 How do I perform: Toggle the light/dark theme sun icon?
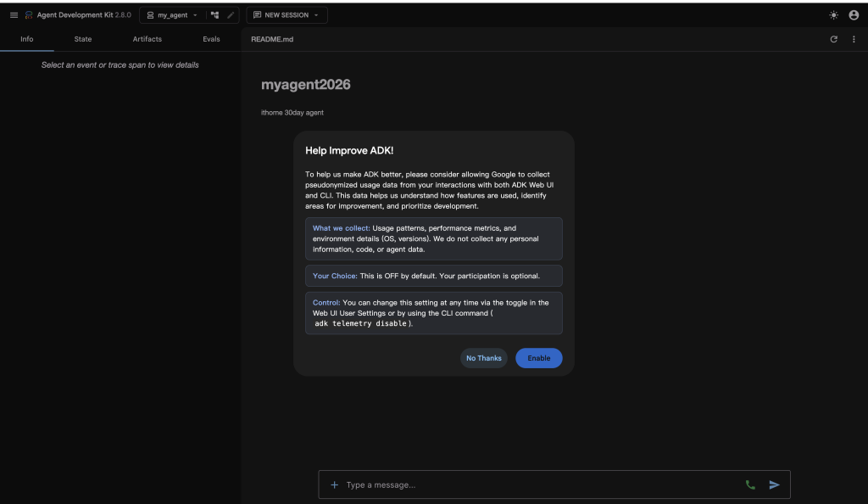(x=834, y=15)
